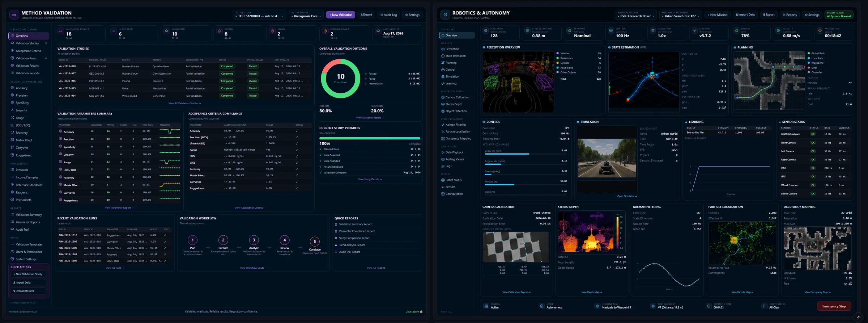Click the Emergency Stop button

click(834, 306)
